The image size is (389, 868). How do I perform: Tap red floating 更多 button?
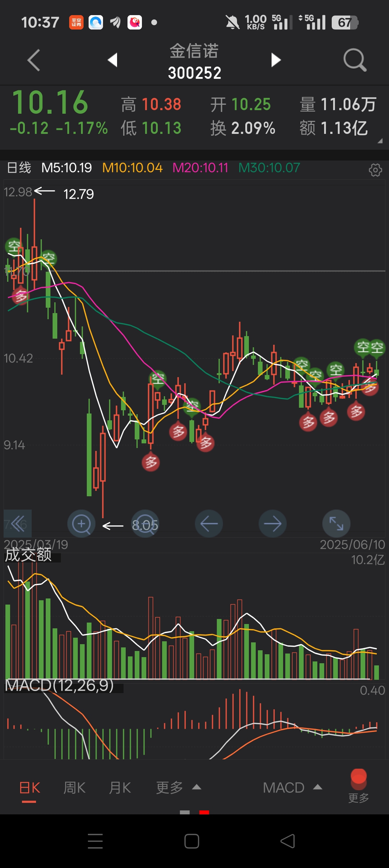[358, 786]
